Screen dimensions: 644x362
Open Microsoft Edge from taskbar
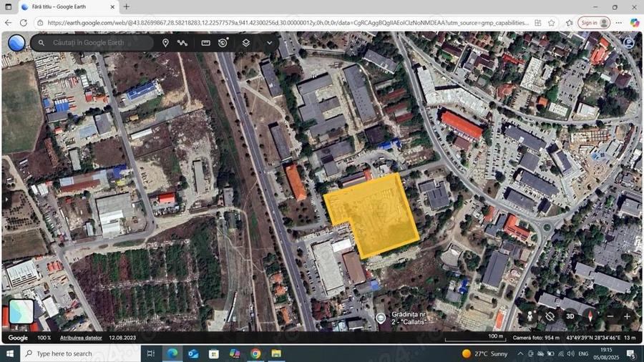(172, 353)
